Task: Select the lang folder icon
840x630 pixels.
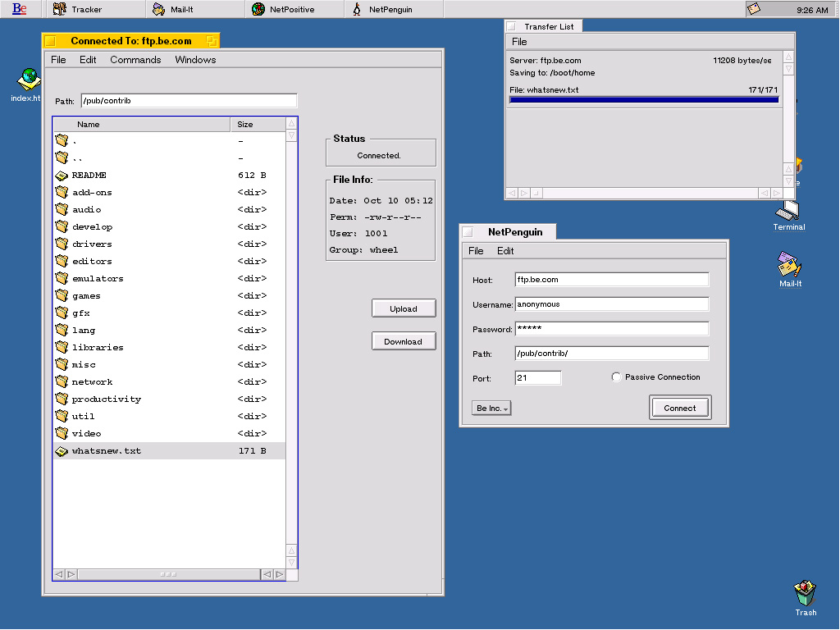Action: tap(62, 330)
